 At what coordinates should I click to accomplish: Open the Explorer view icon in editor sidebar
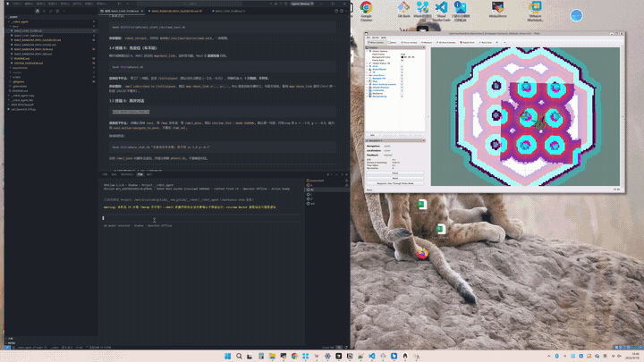click(x=38, y=11)
